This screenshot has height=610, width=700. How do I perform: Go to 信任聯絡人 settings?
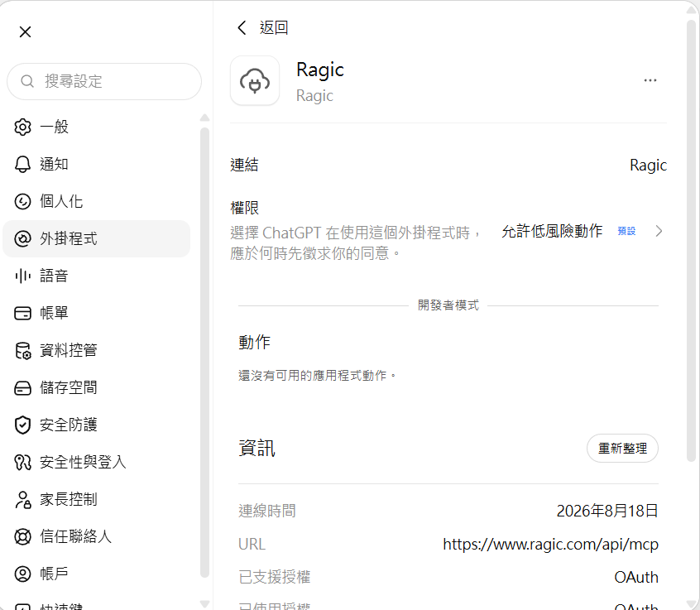point(97,536)
